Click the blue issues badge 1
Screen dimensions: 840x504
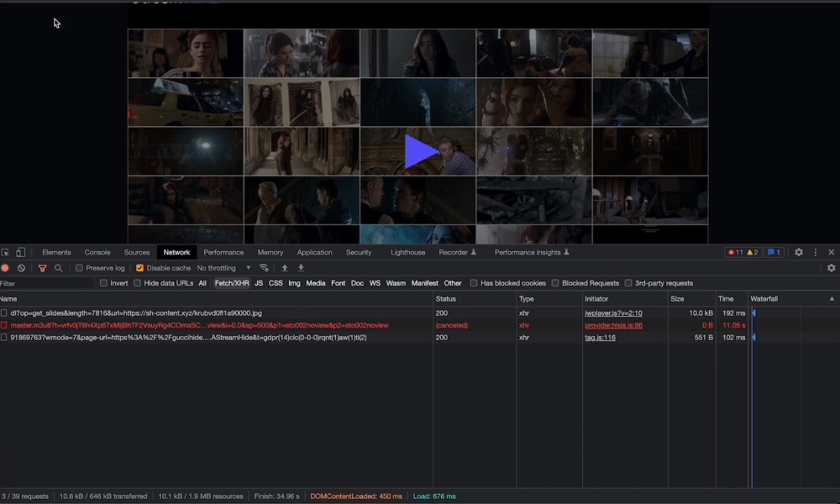click(x=774, y=252)
